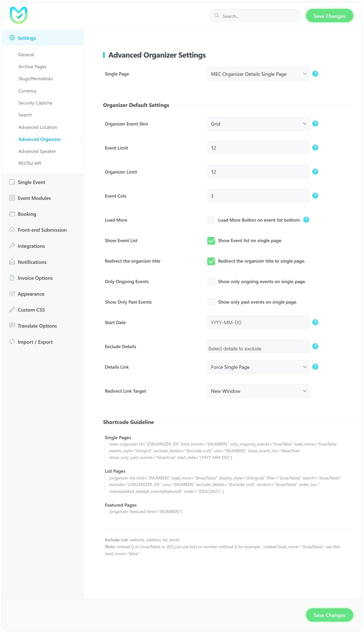
Task: Go to Advanced Speaker settings
Action: tap(37, 151)
